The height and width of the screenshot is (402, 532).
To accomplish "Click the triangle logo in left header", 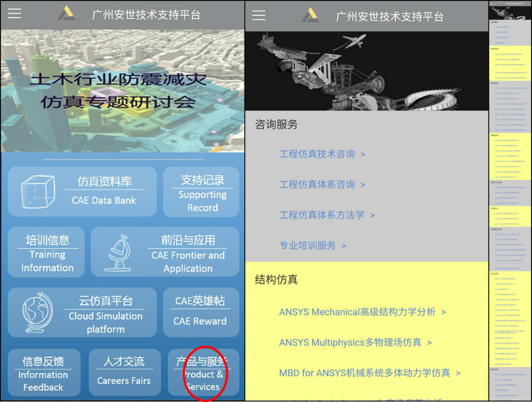I will coord(67,14).
